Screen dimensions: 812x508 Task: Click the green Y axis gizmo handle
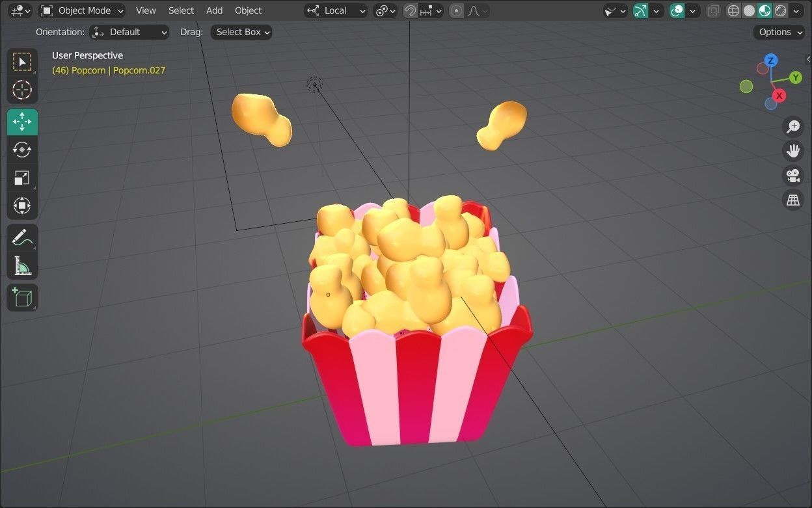[796, 77]
